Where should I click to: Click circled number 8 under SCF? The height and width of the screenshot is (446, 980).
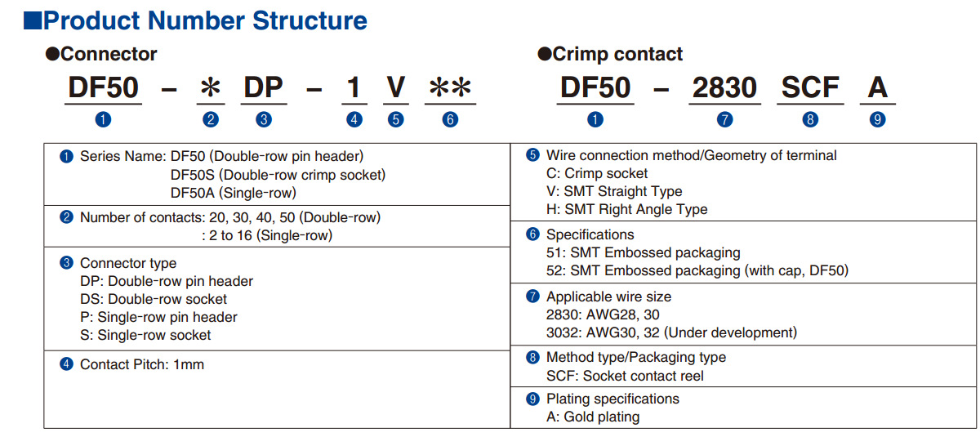tap(810, 119)
